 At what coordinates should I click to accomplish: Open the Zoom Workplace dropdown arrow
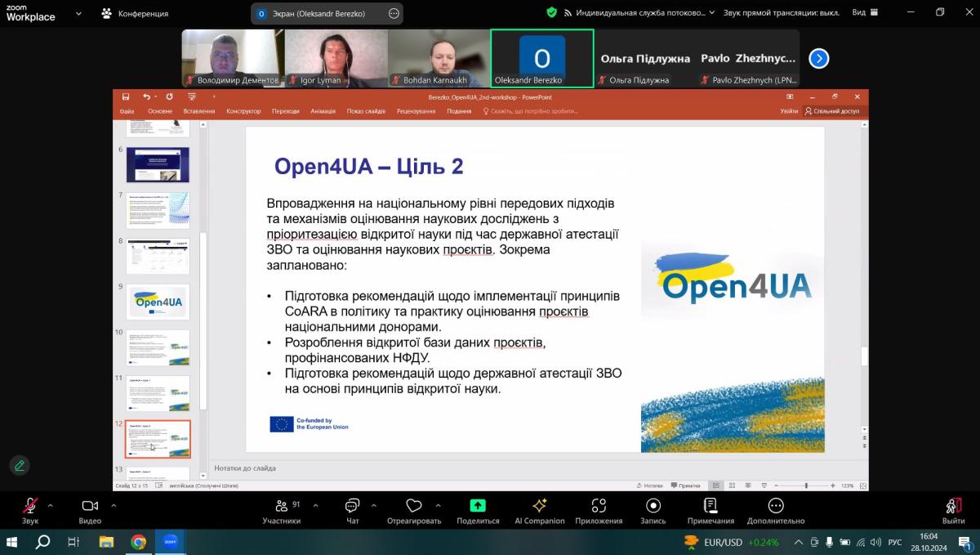[x=78, y=14]
